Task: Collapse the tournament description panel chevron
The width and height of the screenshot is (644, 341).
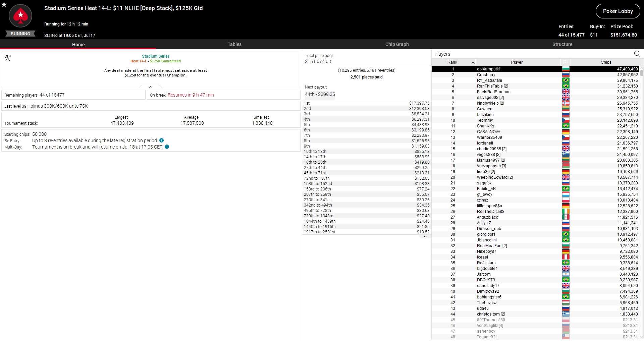Action: (151, 87)
